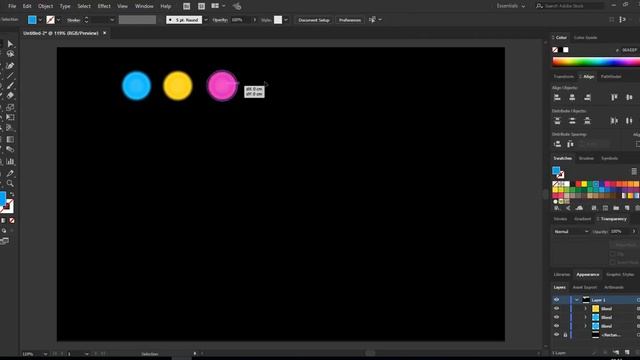Expand the second Blend sublayer
This screenshot has width=640, height=360.
click(585, 317)
